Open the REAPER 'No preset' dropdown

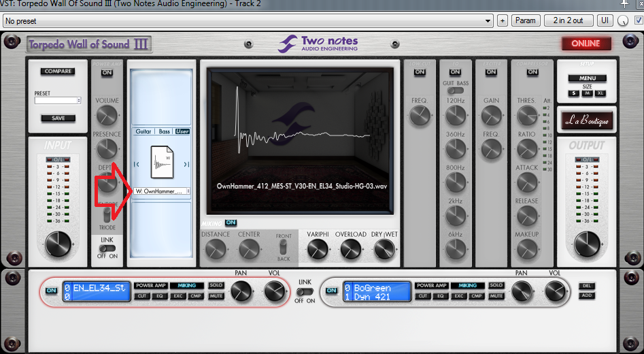pos(248,20)
